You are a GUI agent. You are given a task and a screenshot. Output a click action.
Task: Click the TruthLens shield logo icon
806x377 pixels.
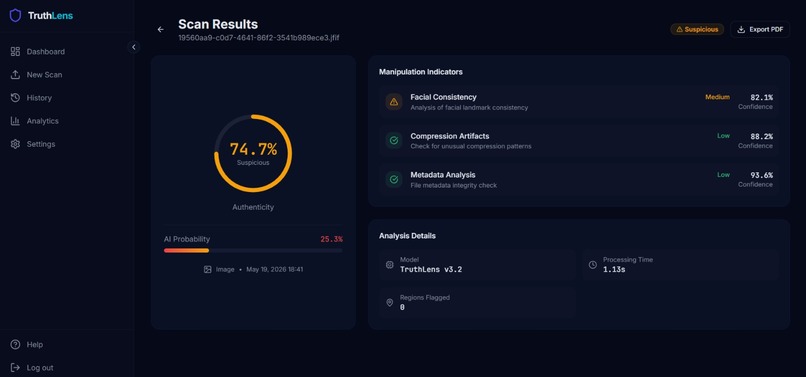coord(15,15)
